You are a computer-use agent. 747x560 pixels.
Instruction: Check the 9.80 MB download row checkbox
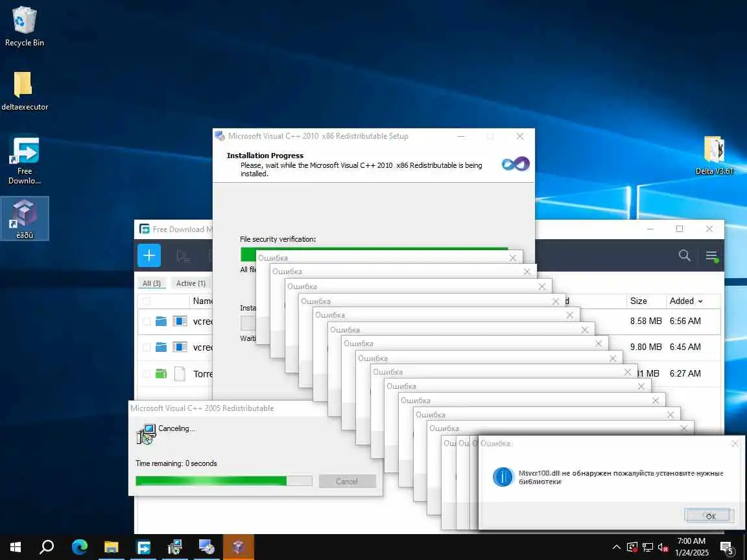tap(147, 347)
